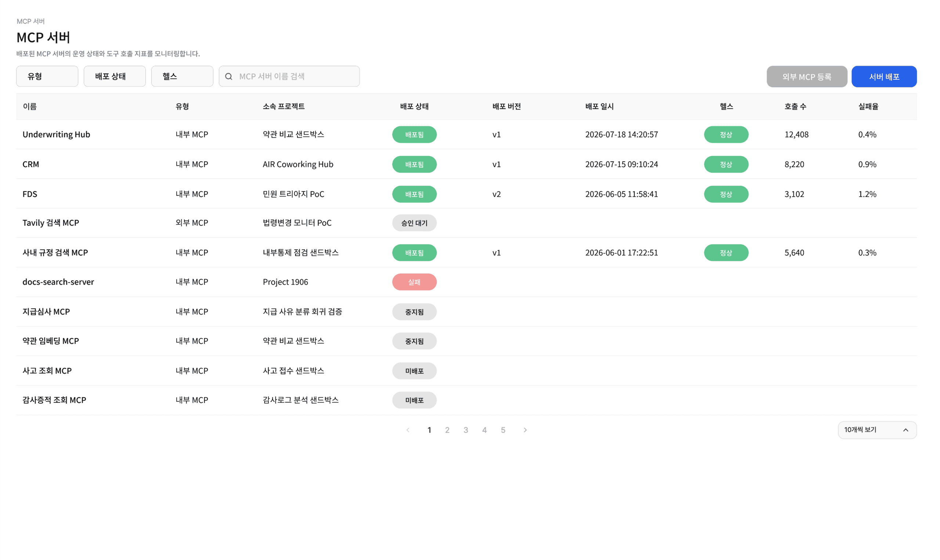Select current page 1 in pagination

[429, 430]
